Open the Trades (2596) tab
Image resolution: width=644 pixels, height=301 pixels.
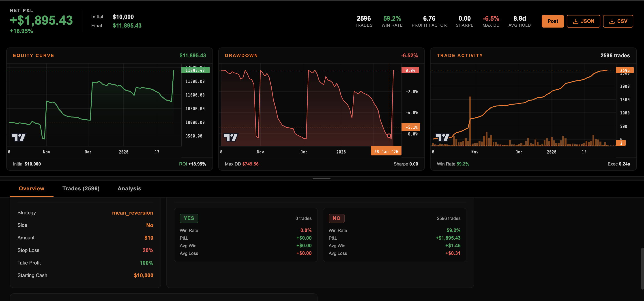click(81, 189)
